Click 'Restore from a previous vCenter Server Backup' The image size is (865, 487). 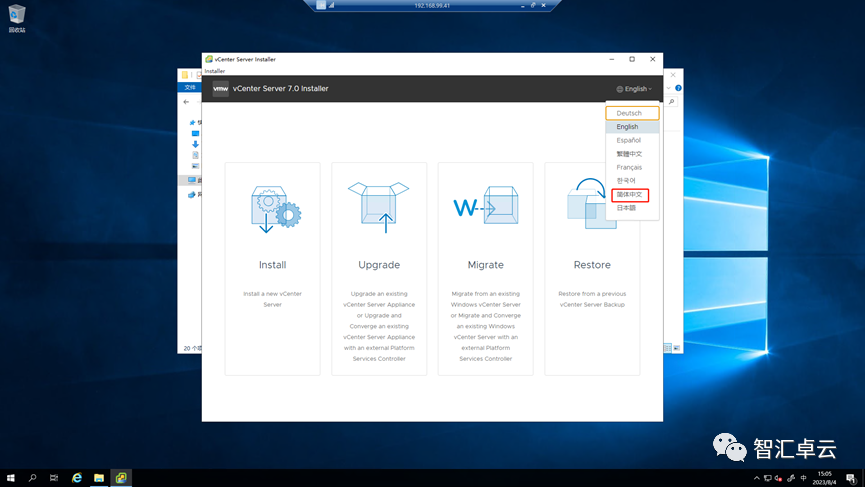pyautogui.click(x=592, y=299)
